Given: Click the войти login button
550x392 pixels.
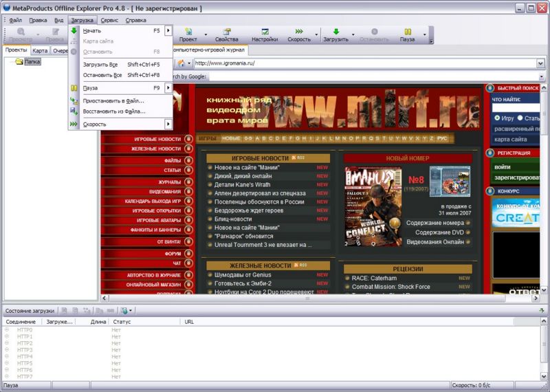Looking at the screenshot, I should click(503, 167).
